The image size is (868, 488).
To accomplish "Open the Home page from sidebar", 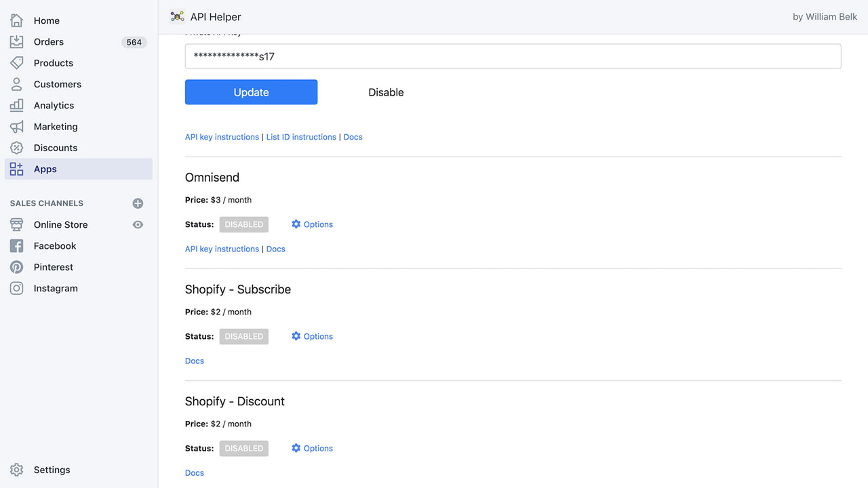I will [46, 20].
